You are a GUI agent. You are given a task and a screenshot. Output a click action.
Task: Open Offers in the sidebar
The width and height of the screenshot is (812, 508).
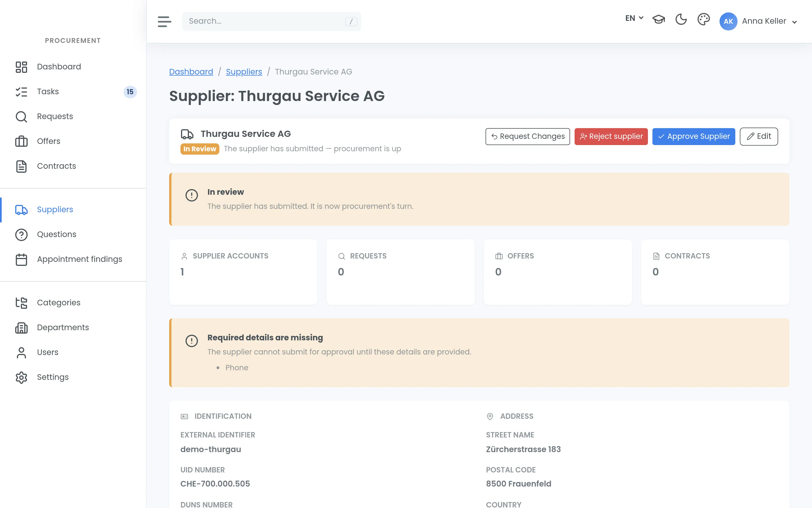pos(73,141)
